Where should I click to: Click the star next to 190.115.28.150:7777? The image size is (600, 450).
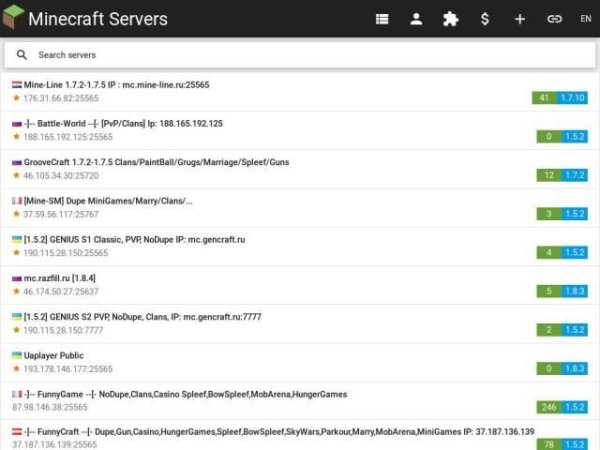click(x=16, y=330)
